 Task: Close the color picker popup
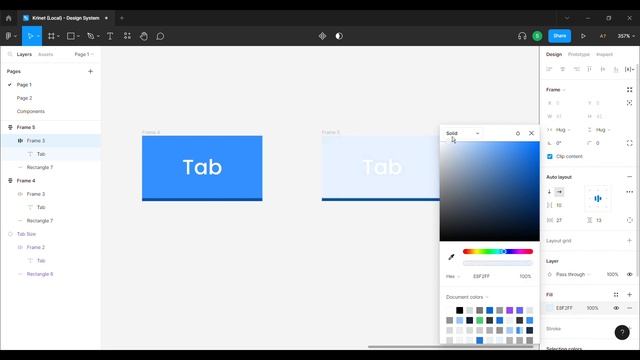coord(531,133)
